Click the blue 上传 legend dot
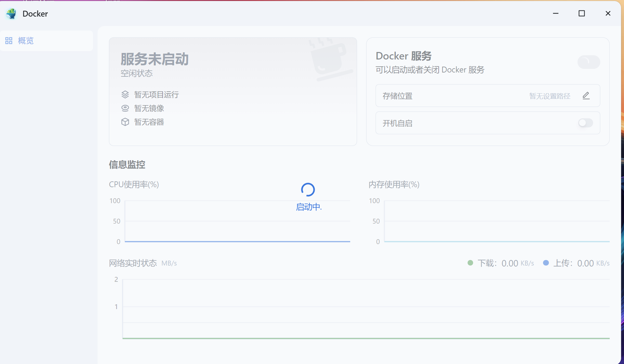Screen dimensions: 624x364 click(x=546, y=263)
